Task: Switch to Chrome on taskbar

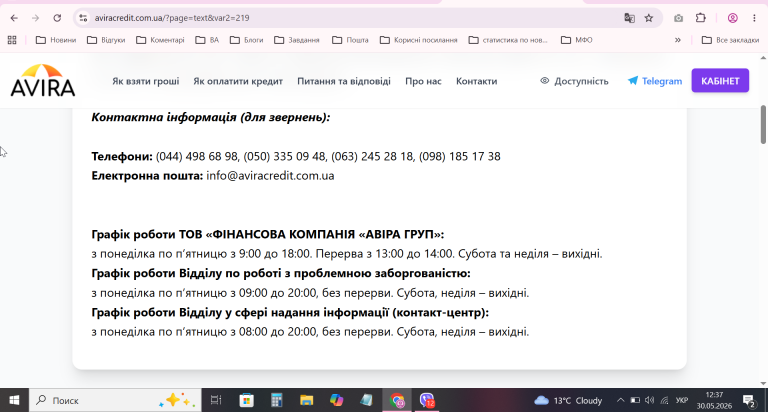Action: click(x=397, y=401)
